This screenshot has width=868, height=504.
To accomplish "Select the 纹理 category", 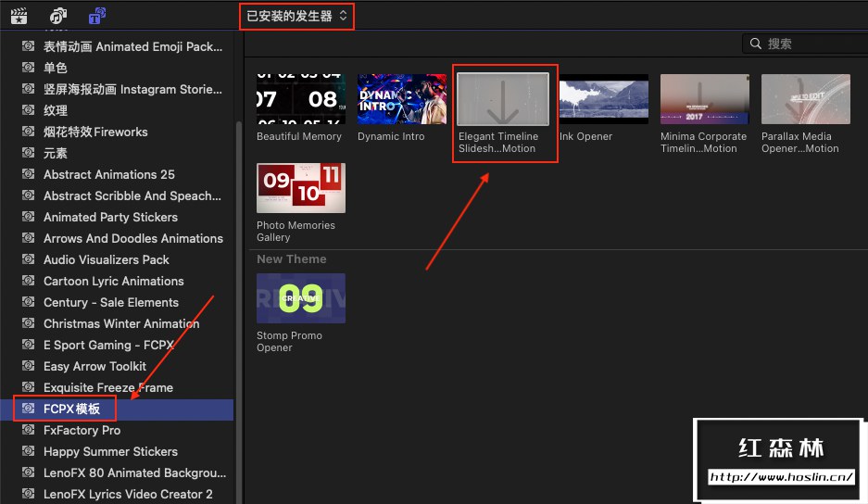I will 117,110.
